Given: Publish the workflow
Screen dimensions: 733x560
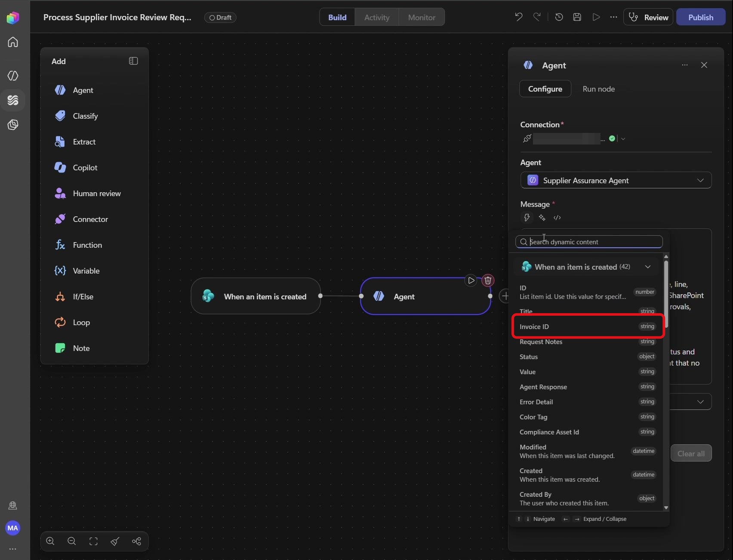Looking at the screenshot, I should [701, 17].
